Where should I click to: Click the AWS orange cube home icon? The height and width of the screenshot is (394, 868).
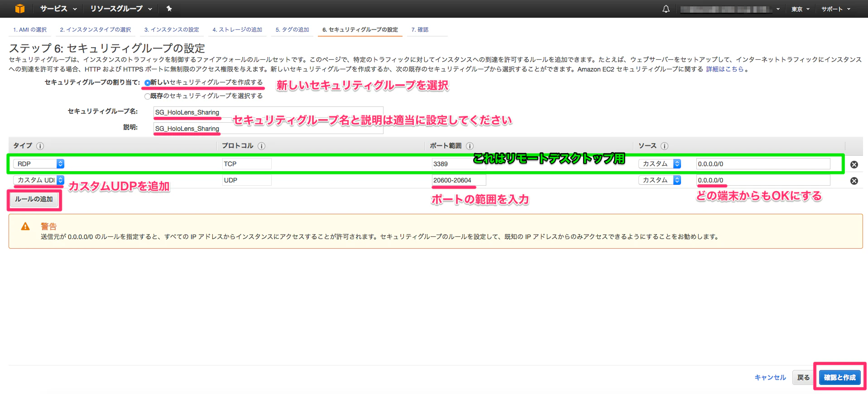click(x=20, y=9)
